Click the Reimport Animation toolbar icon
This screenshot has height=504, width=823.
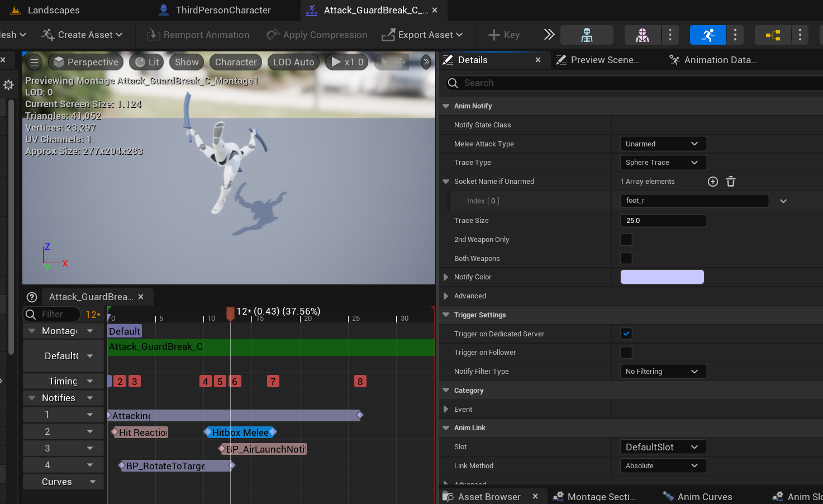point(153,34)
